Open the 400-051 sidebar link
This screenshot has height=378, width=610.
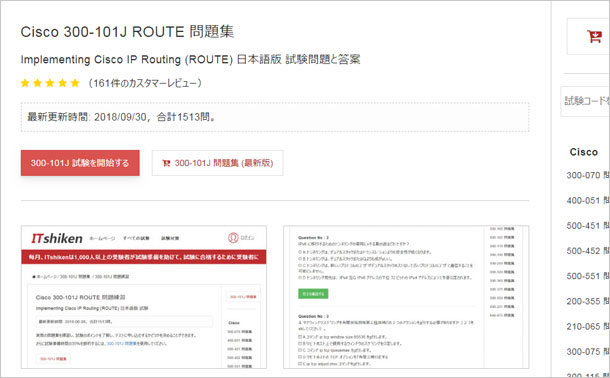[587, 201]
